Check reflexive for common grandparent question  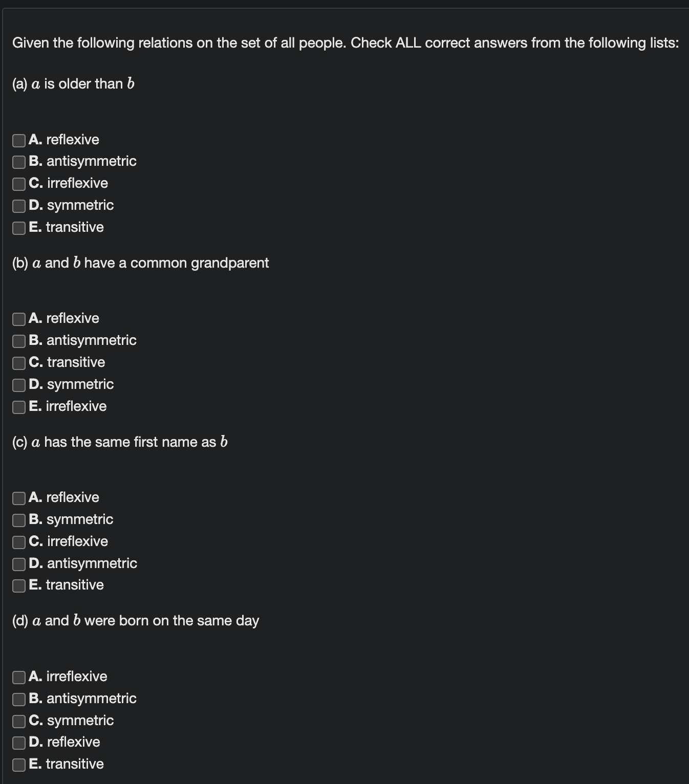[x=18, y=319]
